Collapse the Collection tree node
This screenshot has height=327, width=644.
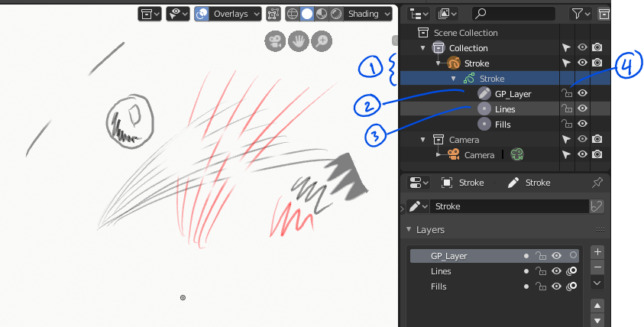[422, 48]
